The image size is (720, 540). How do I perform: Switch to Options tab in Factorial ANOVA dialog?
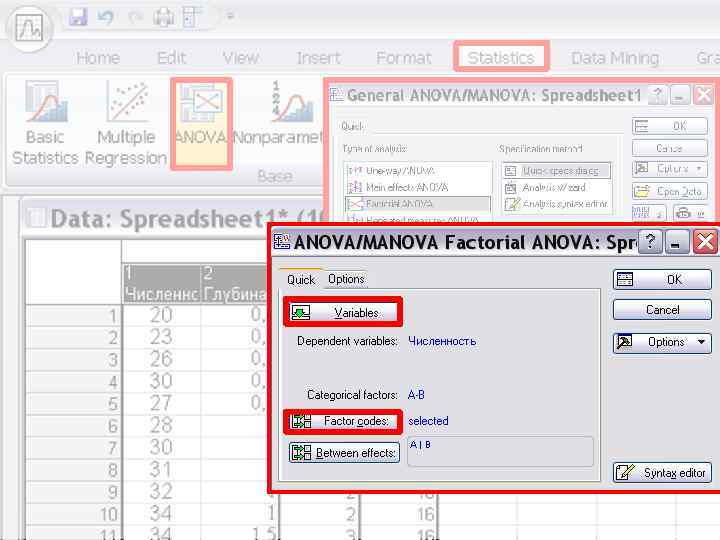[x=346, y=279]
